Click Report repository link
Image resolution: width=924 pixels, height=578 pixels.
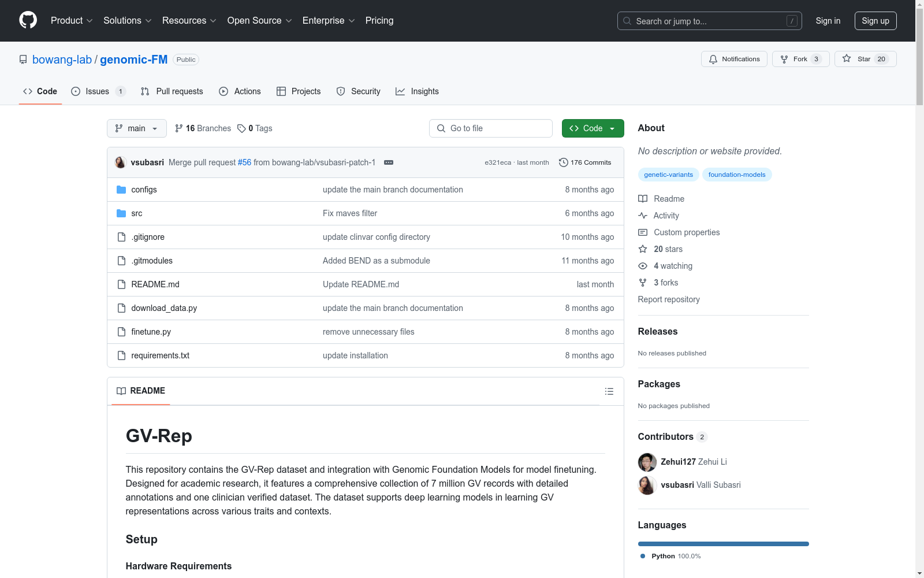point(669,299)
